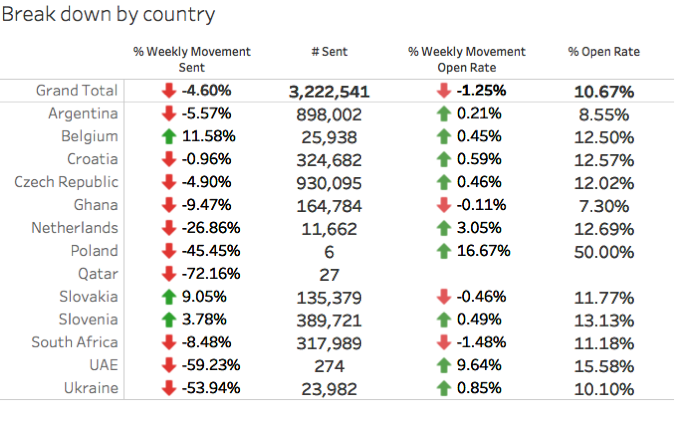Click green up arrow beside Poland 16.67%
The width and height of the screenshot is (692, 436).
click(x=444, y=251)
